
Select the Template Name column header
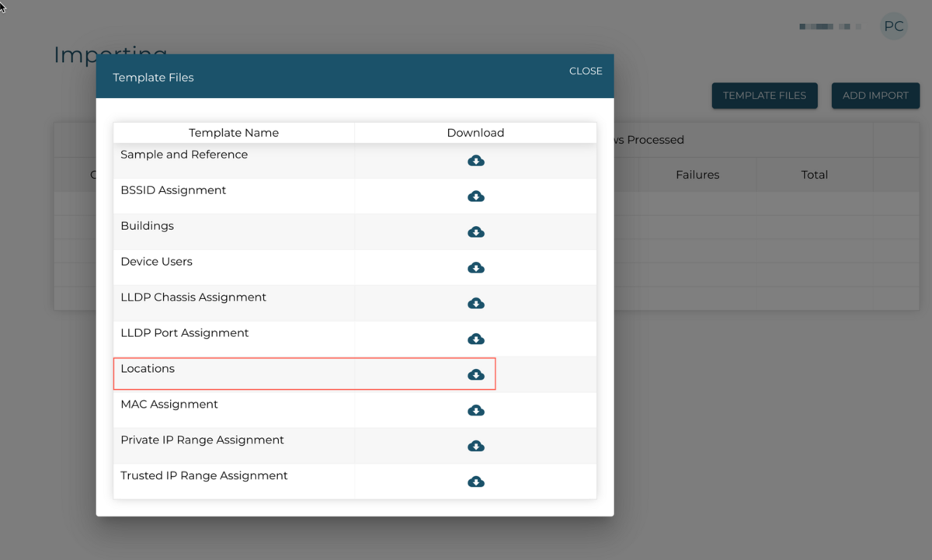234,133
